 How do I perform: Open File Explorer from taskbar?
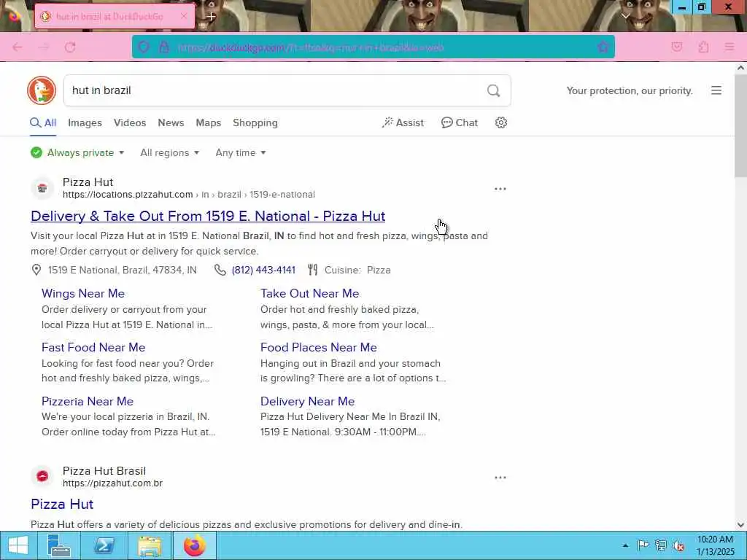(x=149, y=545)
